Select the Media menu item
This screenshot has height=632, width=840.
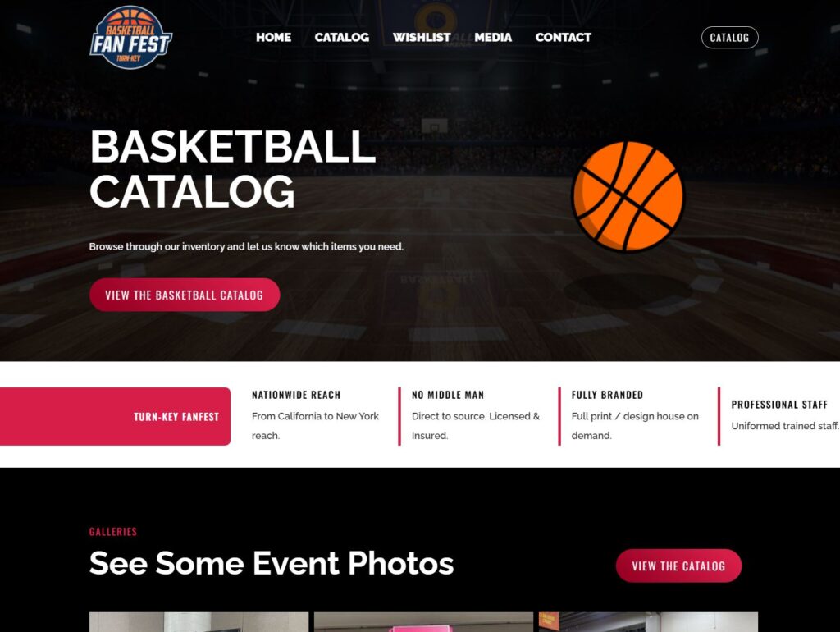click(493, 38)
